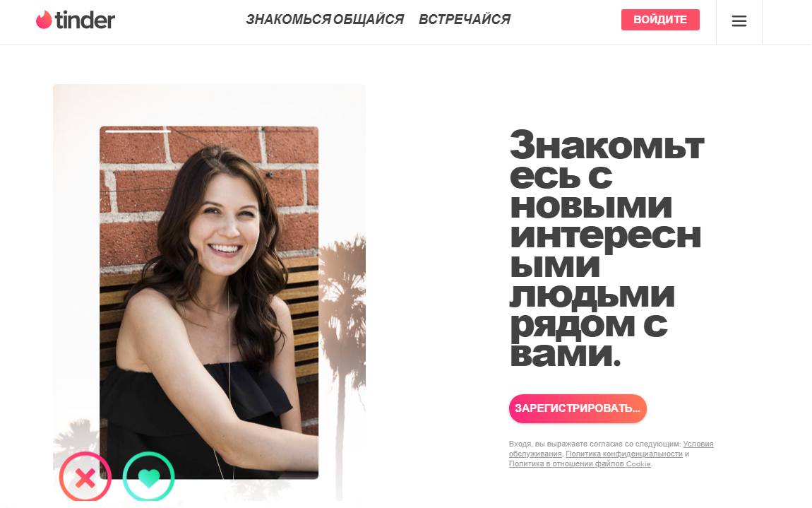Open the Условия обслуживания link

[698, 444]
